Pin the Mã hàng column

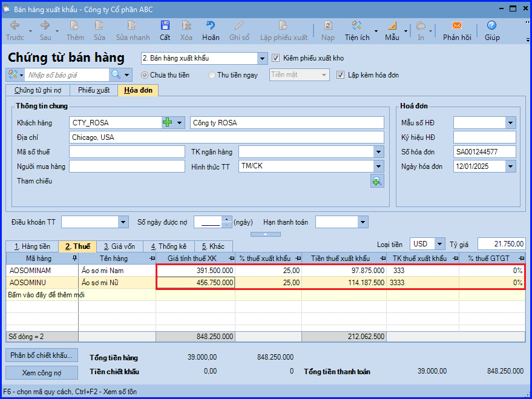[x=74, y=259]
